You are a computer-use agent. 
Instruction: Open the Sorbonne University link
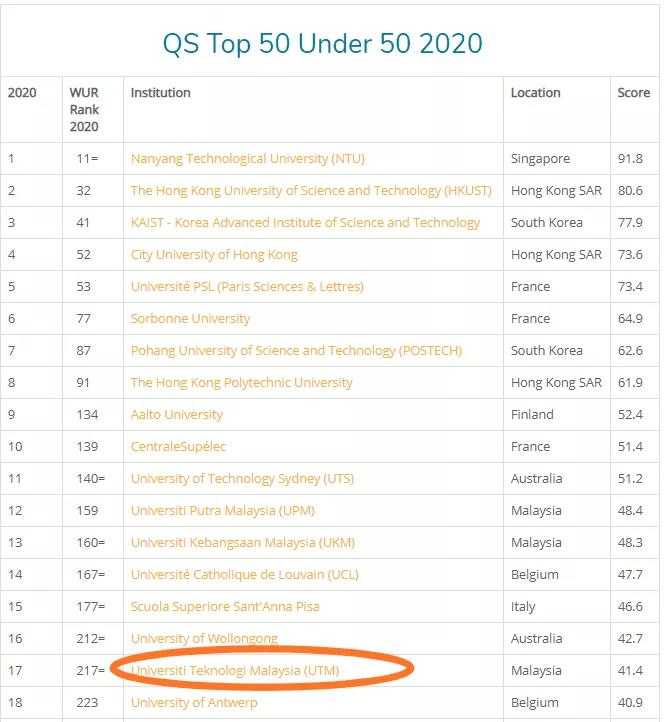190,319
